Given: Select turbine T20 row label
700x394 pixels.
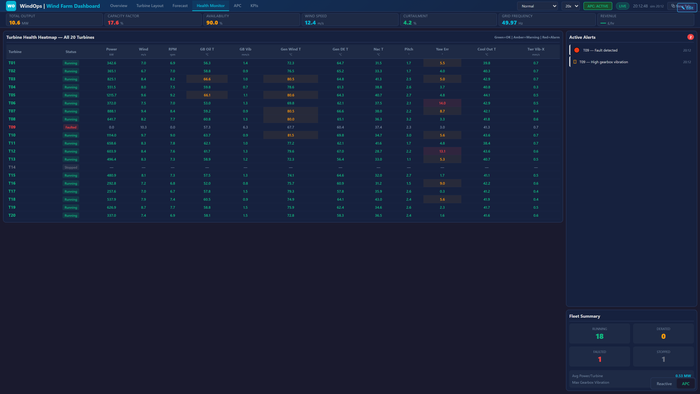Looking at the screenshot, I should pyautogui.click(x=12, y=216).
